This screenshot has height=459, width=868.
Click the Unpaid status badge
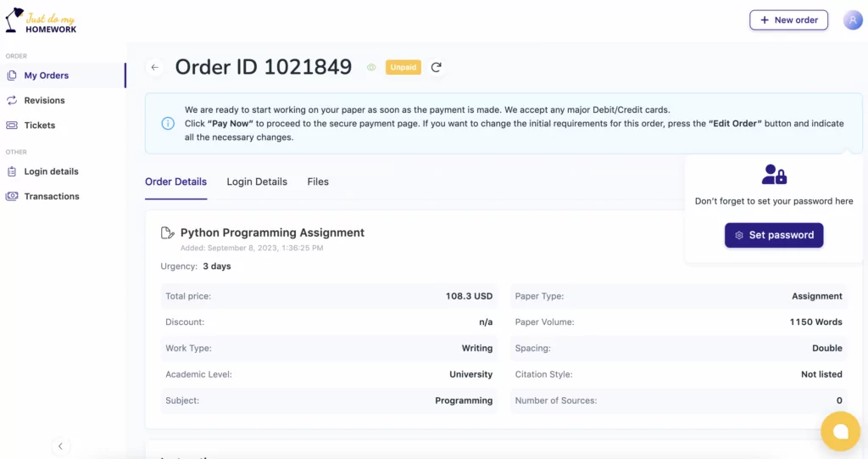[x=403, y=67]
